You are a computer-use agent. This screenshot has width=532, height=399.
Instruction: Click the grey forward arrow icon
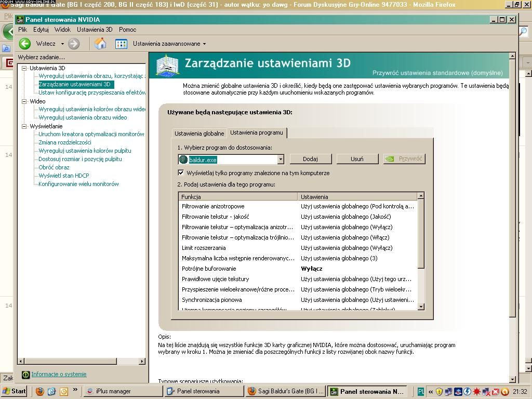(74, 44)
